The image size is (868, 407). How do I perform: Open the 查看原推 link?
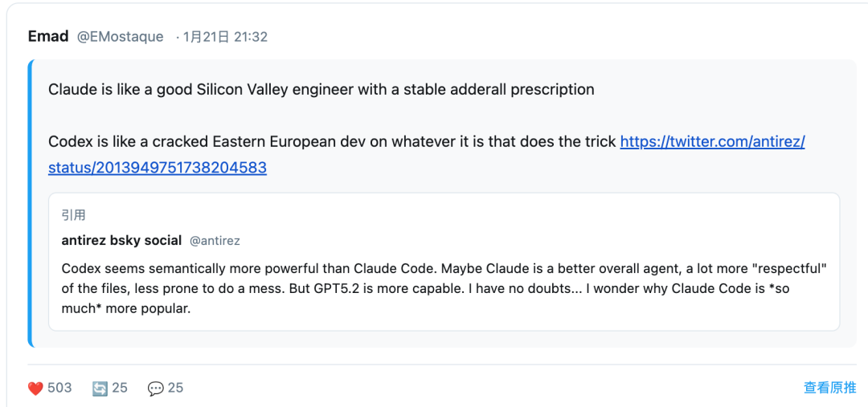point(829,388)
